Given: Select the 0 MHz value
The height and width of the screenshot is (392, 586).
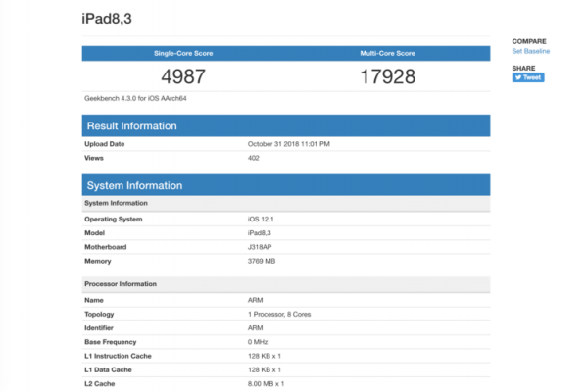Looking at the screenshot, I should [x=258, y=342].
